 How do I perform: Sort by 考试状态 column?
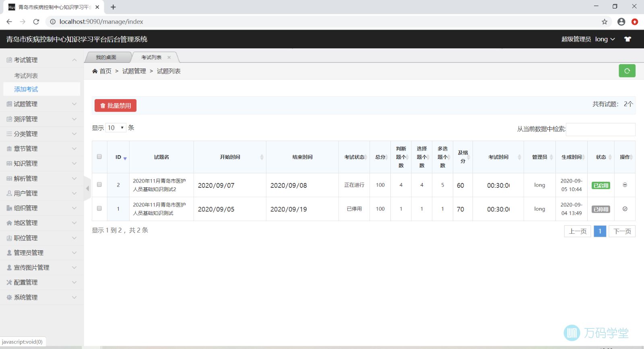coord(354,157)
